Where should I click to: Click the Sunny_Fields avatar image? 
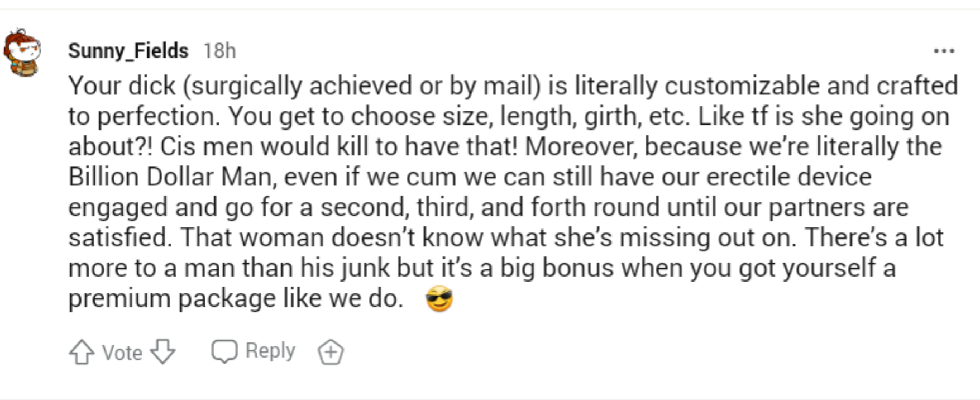[x=22, y=53]
